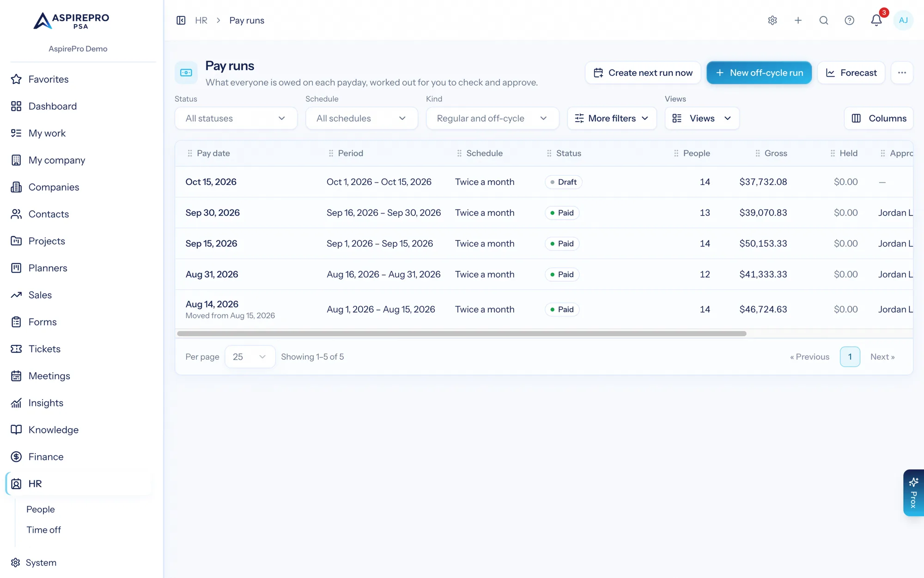Click Gross column drag handle
The width and height of the screenshot is (924, 578).
pos(758,153)
